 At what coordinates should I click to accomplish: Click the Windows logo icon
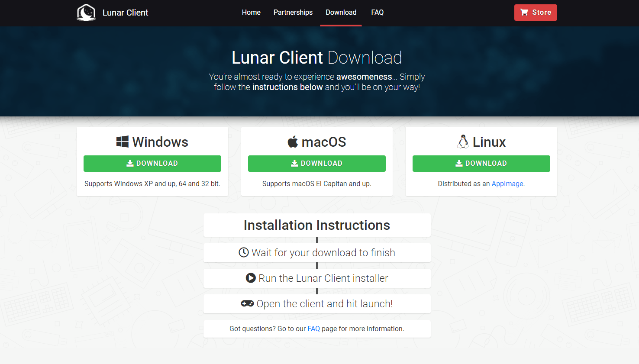click(x=123, y=142)
